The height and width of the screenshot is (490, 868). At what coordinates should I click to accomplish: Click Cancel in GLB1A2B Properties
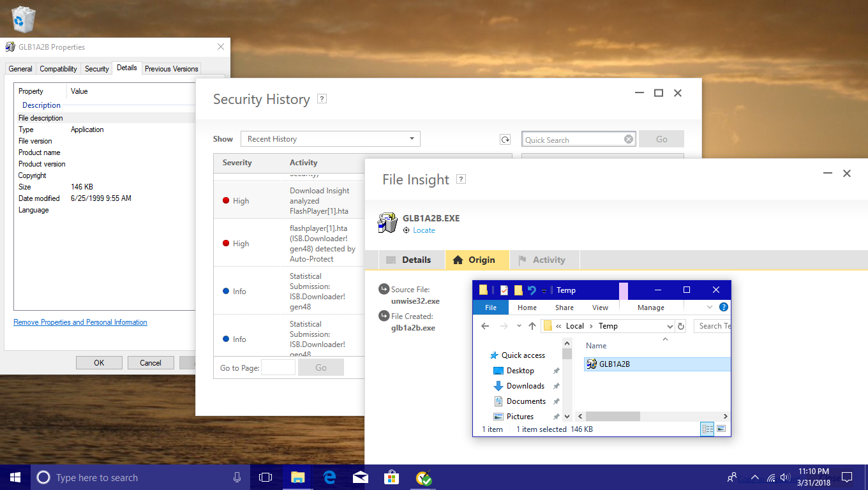point(151,362)
